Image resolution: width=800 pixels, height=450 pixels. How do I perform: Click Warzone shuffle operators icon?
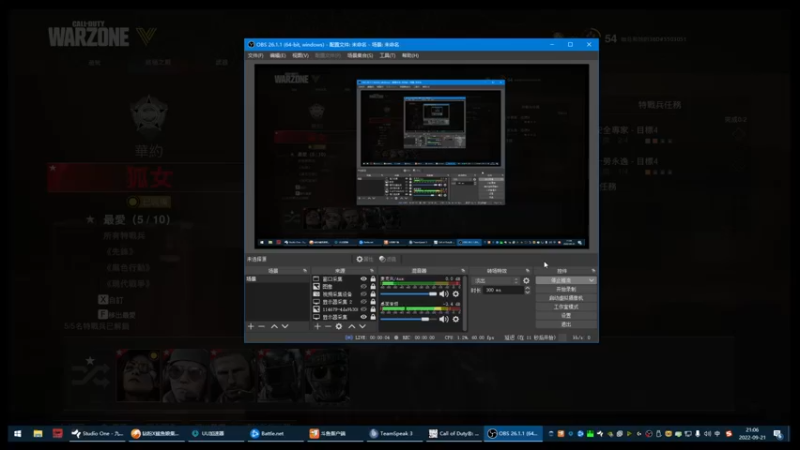click(x=90, y=375)
